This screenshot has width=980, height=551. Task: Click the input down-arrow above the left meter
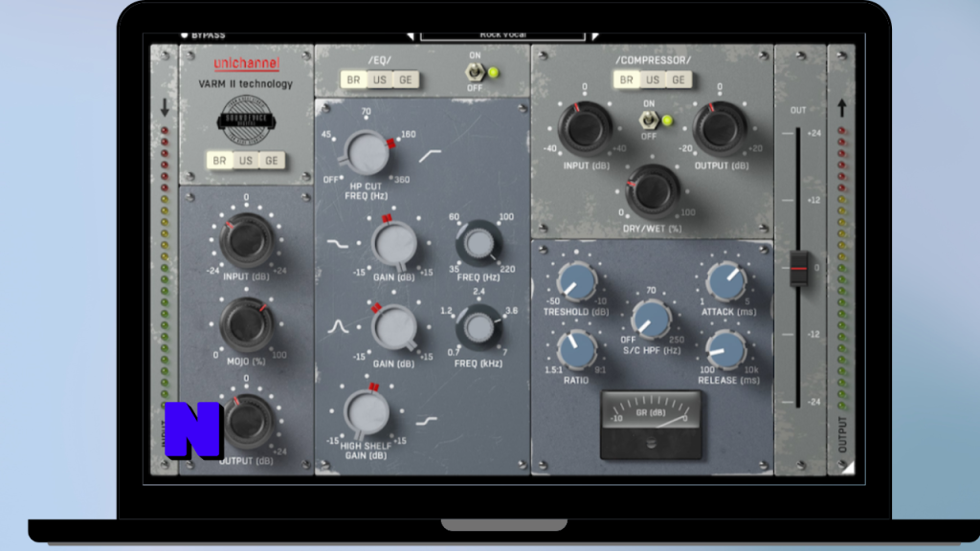tap(165, 107)
